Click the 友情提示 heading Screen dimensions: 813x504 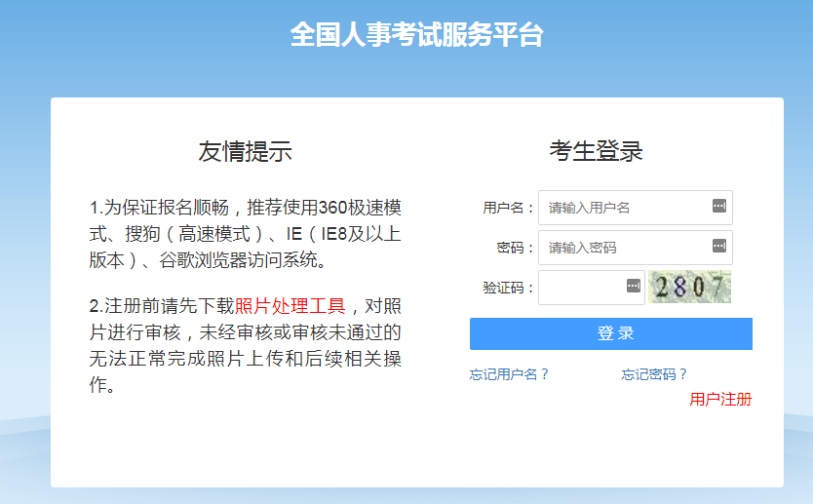click(245, 152)
